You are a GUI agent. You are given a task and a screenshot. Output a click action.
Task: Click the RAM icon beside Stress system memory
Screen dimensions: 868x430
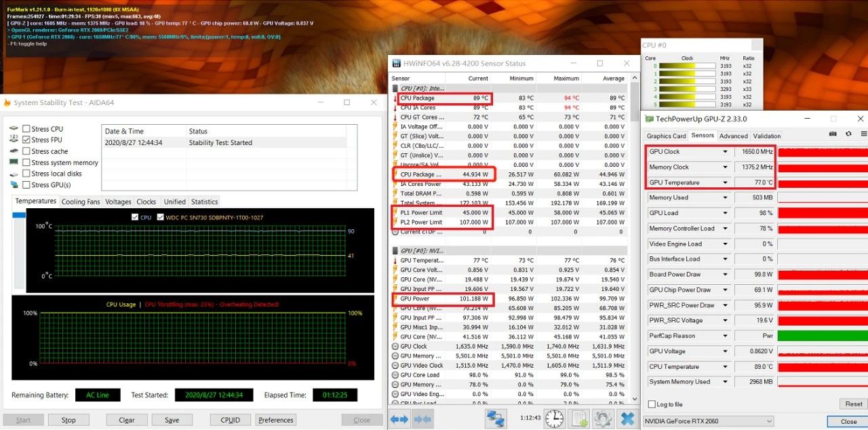(x=14, y=162)
